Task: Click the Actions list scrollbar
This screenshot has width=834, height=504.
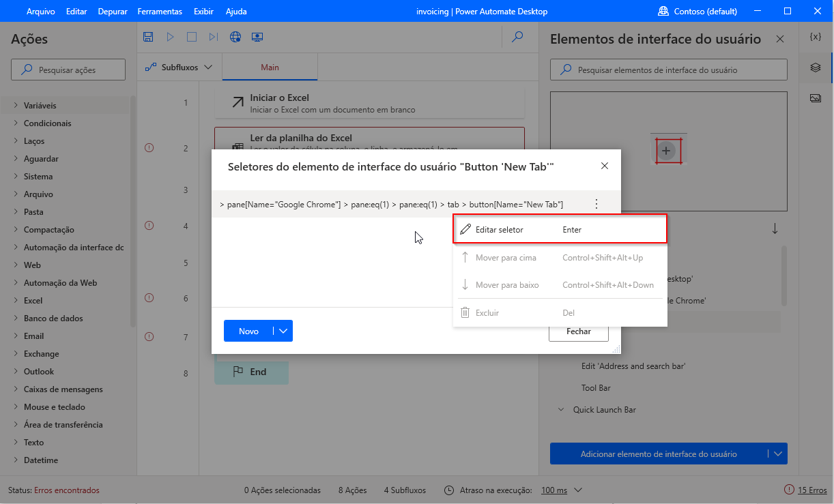Action: pos(132,211)
